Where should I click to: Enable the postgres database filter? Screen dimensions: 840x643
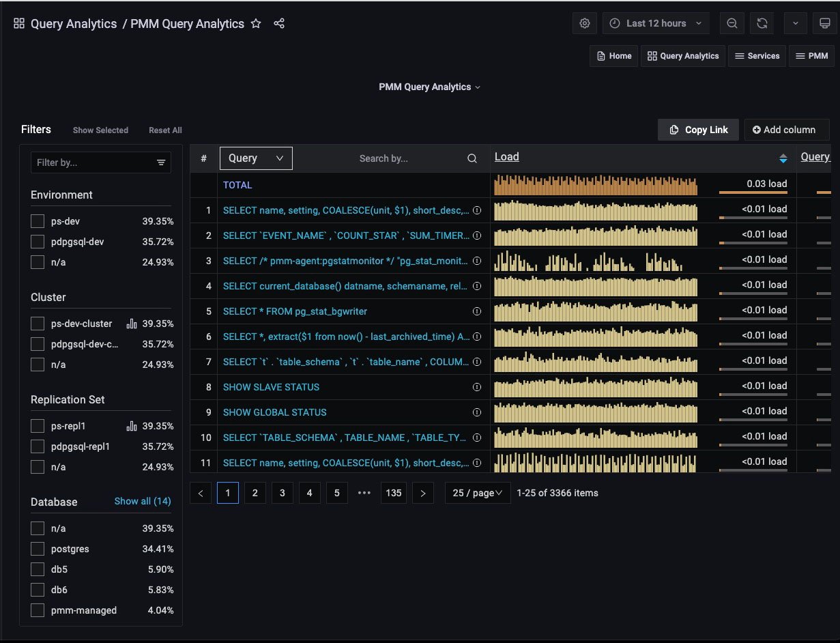click(38, 549)
